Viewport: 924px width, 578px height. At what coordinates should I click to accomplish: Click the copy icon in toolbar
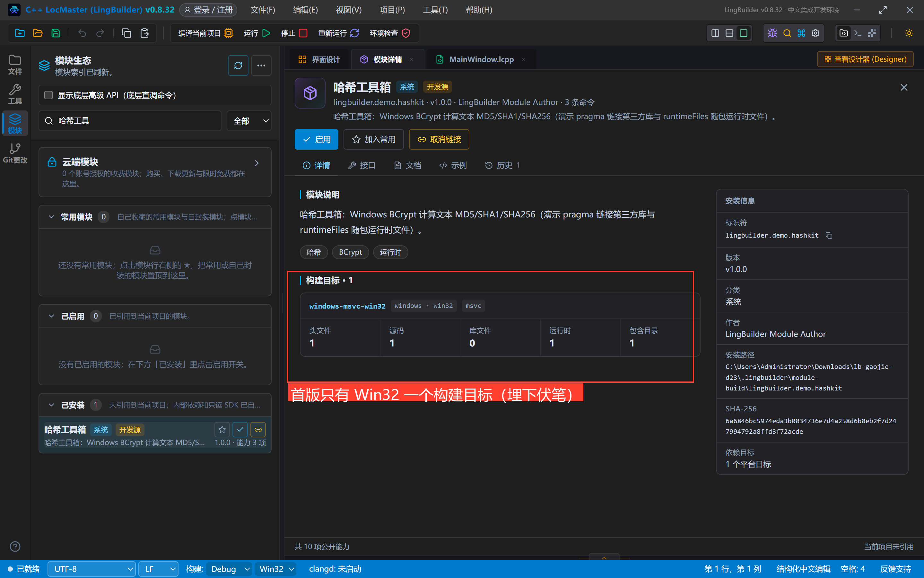pos(126,33)
